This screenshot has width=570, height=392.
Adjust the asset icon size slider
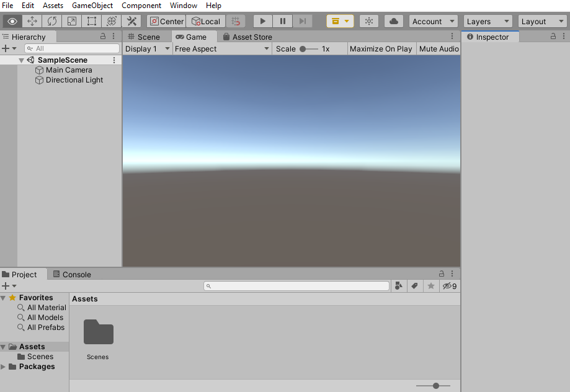click(x=434, y=385)
